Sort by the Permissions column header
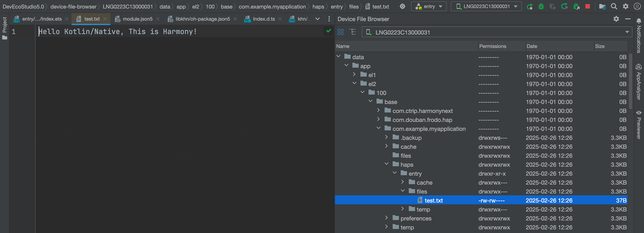The image size is (644, 233). point(502,46)
